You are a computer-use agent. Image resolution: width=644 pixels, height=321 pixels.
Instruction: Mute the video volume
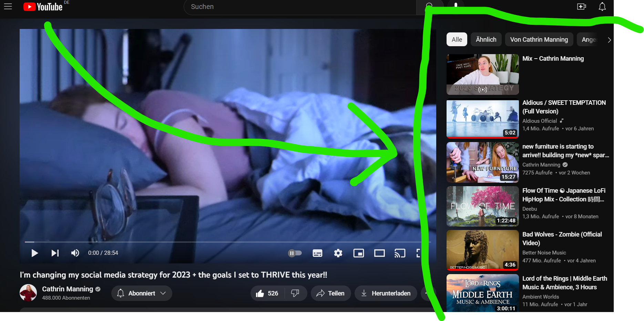coord(75,253)
